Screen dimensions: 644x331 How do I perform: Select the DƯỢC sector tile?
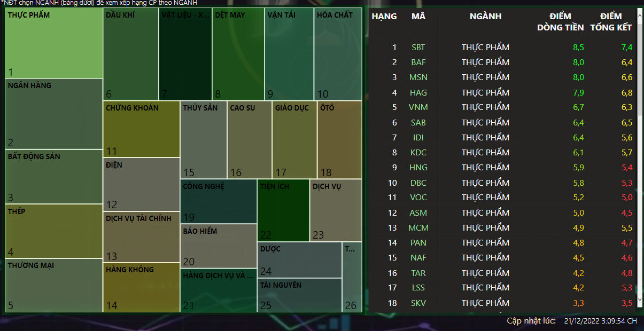[300, 260]
